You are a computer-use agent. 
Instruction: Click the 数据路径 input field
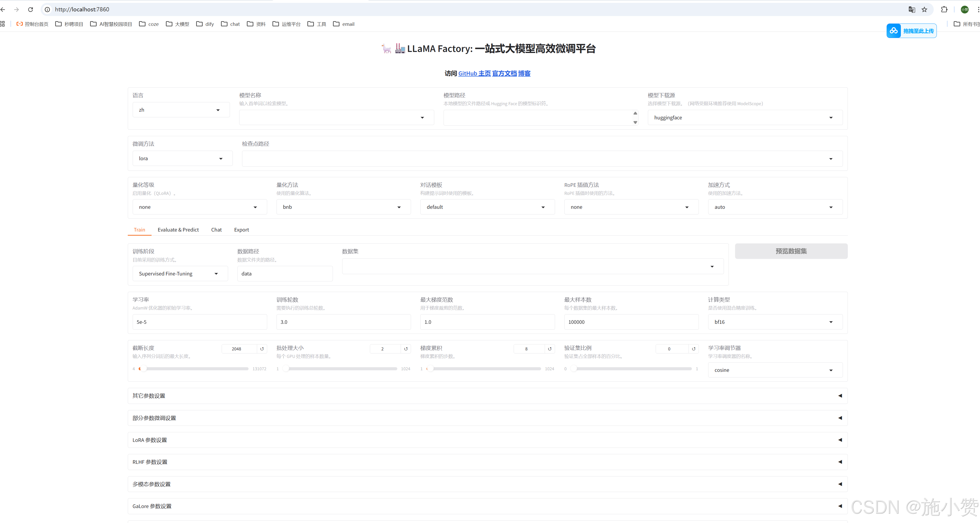point(285,274)
